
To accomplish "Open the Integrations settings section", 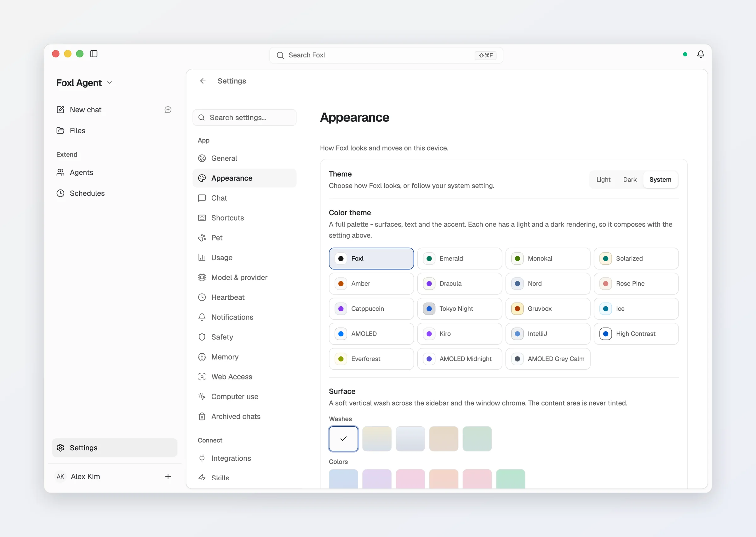I will coord(244,458).
